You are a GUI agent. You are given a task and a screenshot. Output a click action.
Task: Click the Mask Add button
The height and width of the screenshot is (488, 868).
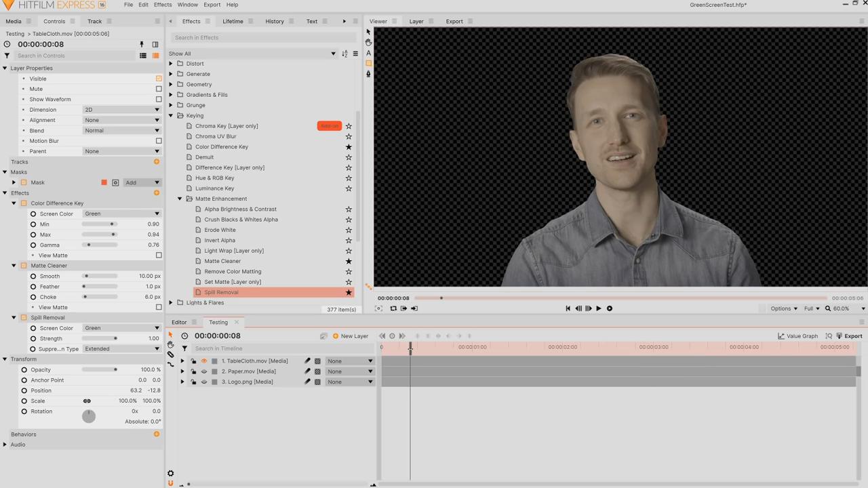pos(141,182)
